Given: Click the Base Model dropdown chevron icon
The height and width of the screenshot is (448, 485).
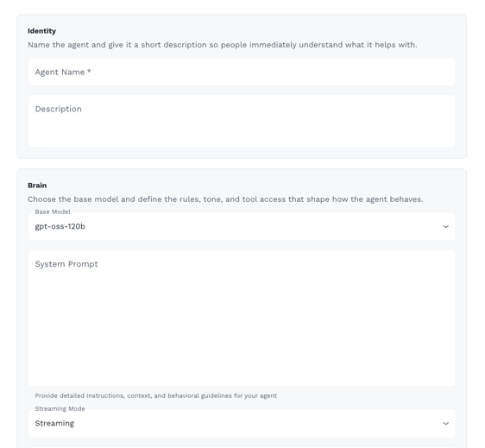Looking at the screenshot, I should 445,226.
